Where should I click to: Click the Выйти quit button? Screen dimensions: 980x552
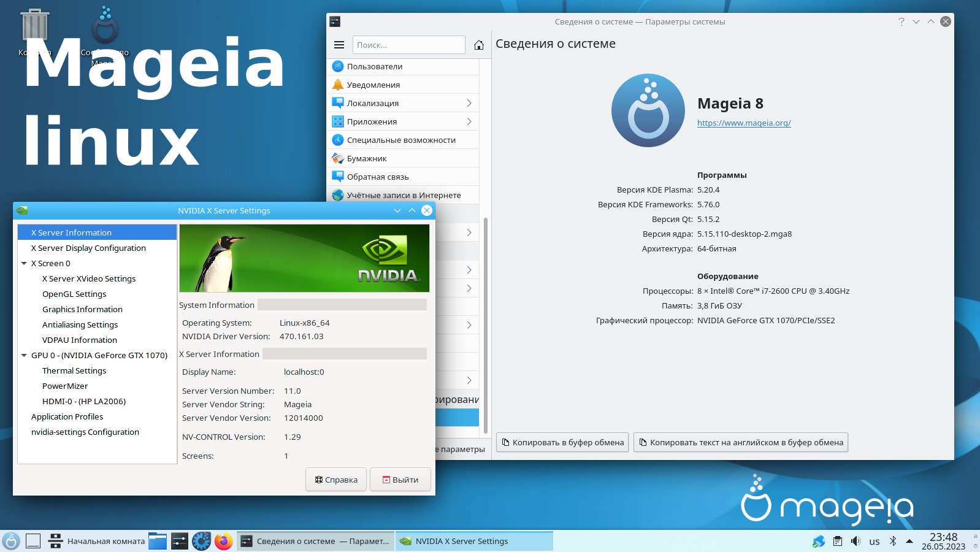tap(400, 480)
